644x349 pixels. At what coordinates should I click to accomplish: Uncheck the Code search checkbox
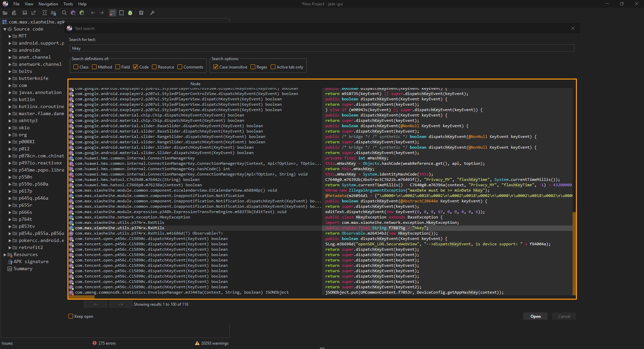tap(136, 67)
